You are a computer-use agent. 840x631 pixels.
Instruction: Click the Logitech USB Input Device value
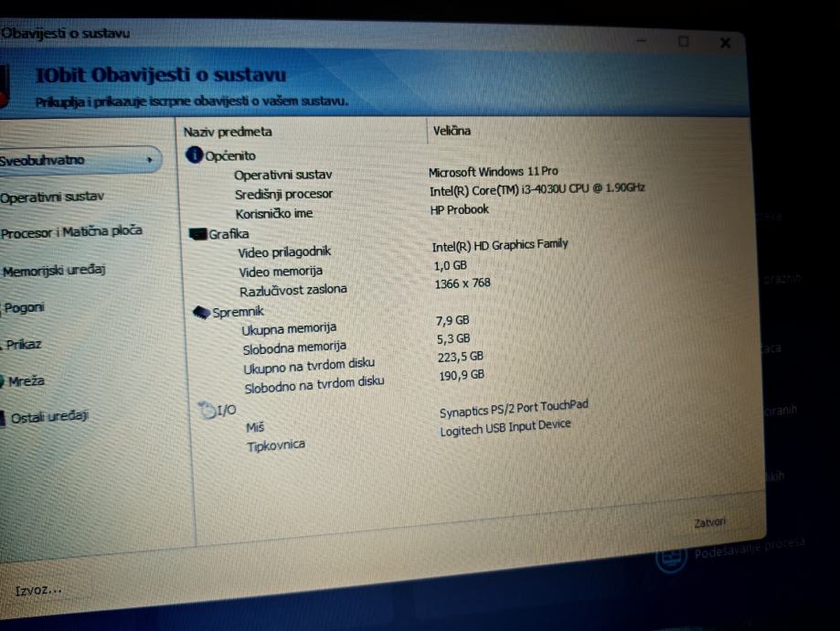[x=505, y=428]
